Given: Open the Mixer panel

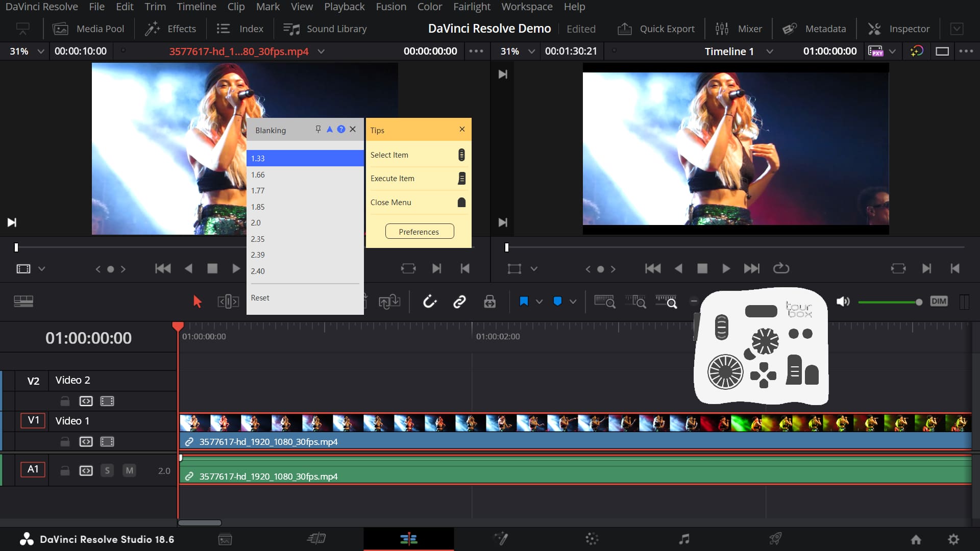Looking at the screenshot, I should click(739, 29).
